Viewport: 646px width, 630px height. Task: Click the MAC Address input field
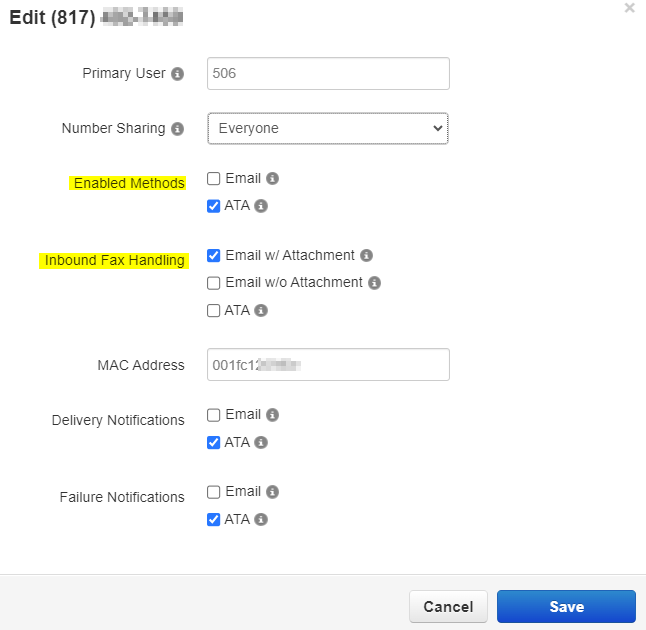tap(328, 365)
